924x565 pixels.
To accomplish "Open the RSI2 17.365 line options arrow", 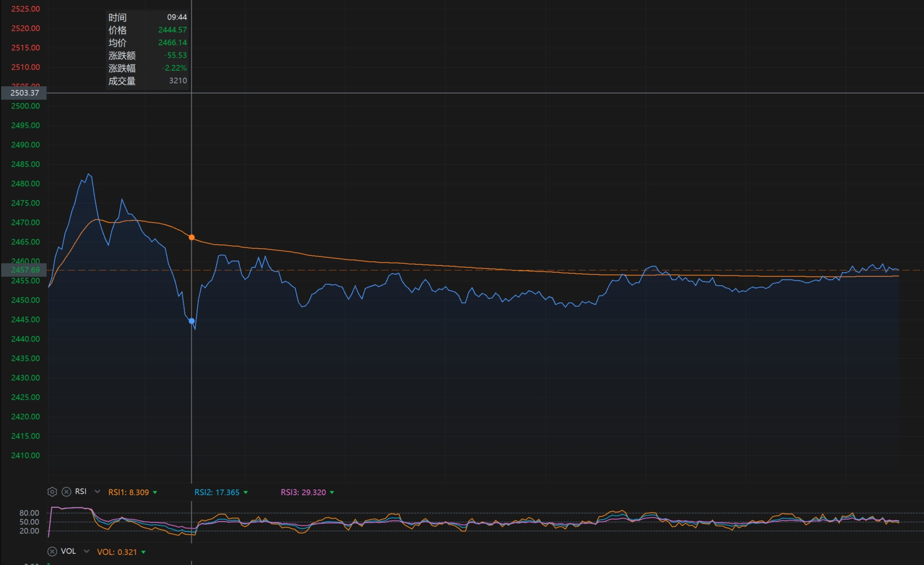I will click(x=245, y=493).
